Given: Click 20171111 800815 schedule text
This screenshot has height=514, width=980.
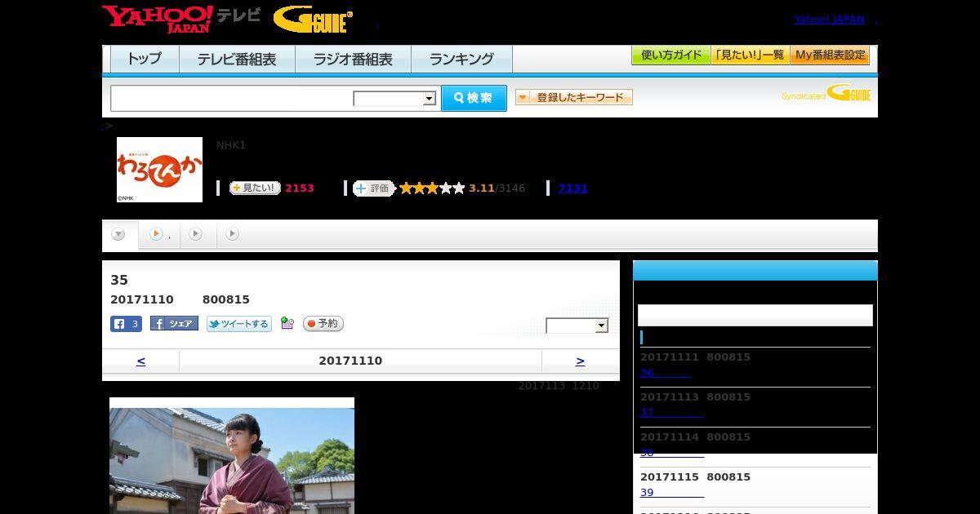Looking at the screenshot, I should point(695,357).
